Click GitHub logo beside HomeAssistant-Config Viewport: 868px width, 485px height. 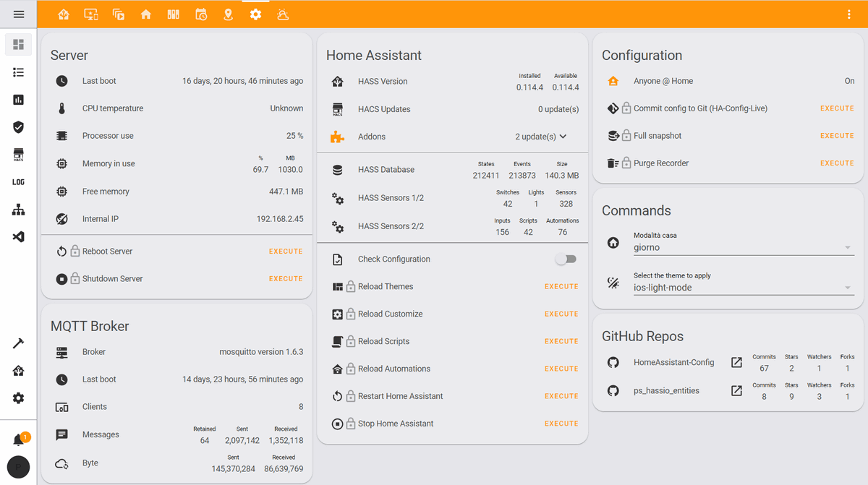(x=613, y=362)
